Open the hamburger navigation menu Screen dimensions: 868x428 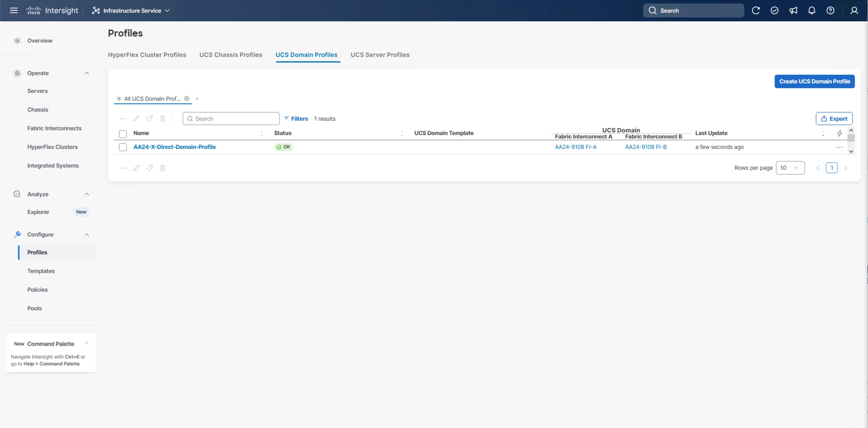tap(14, 10)
